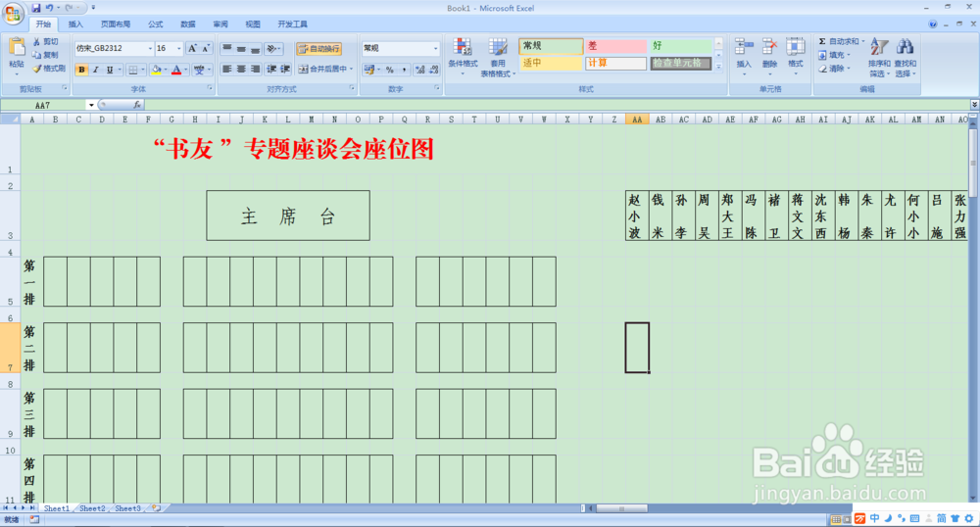980x527 pixels.
Task: Open the Clear (清除) dropdown
Action: (835, 69)
